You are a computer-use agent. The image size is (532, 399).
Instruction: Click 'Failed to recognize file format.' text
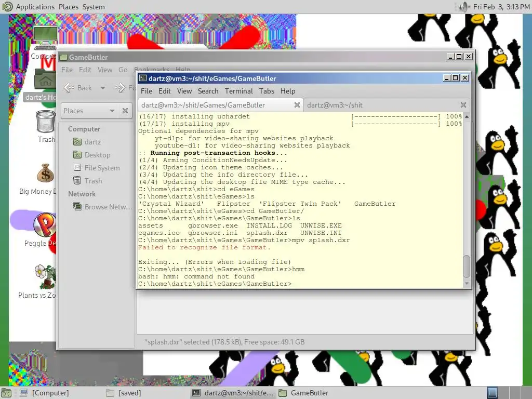pos(204,247)
